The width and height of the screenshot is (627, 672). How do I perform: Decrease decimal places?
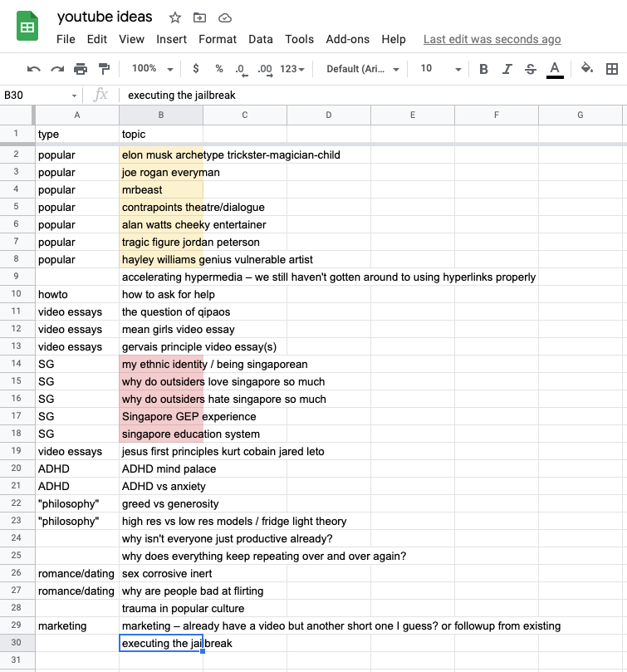coord(242,70)
